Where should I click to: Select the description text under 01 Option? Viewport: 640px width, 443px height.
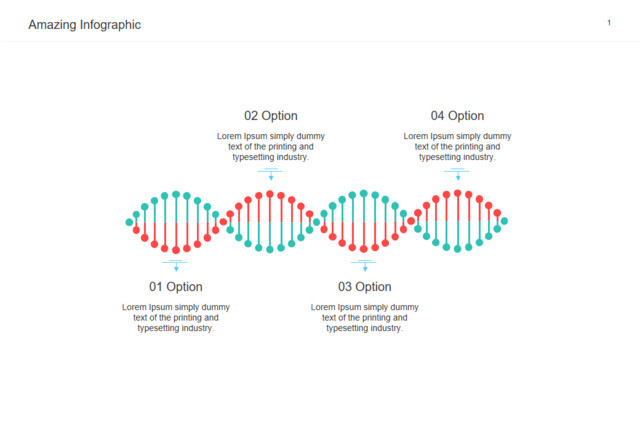[x=176, y=318]
